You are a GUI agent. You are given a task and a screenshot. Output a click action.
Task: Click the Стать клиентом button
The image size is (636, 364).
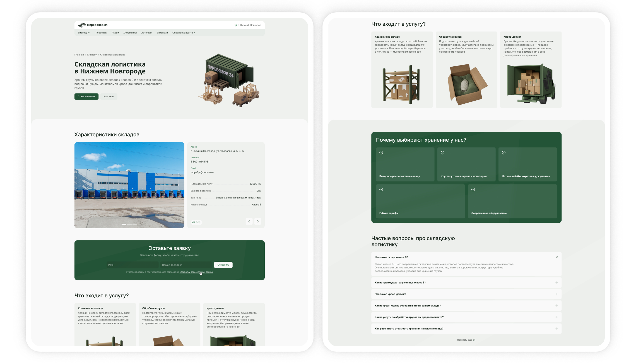coord(86,96)
